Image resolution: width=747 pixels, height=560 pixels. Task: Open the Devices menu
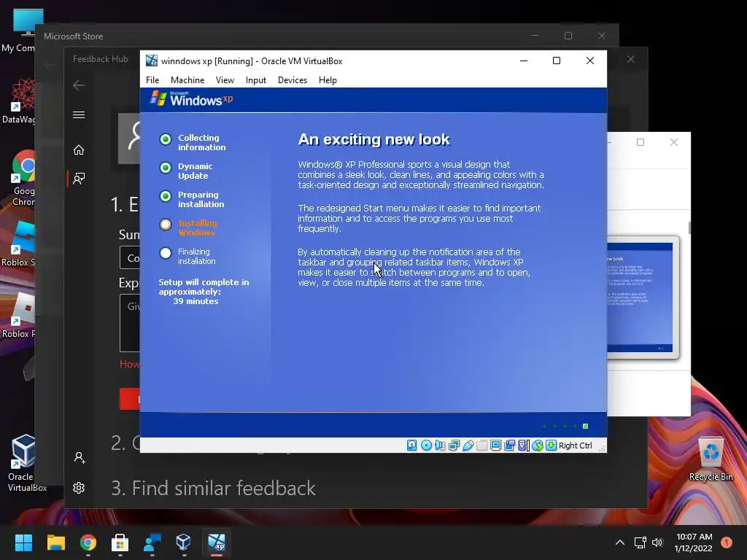pyautogui.click(x=293, y=80)
